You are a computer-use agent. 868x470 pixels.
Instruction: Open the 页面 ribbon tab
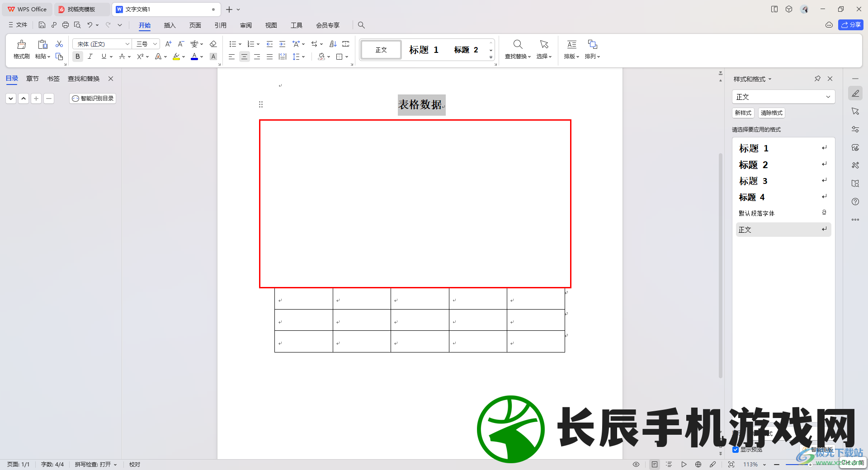[195, 25]
